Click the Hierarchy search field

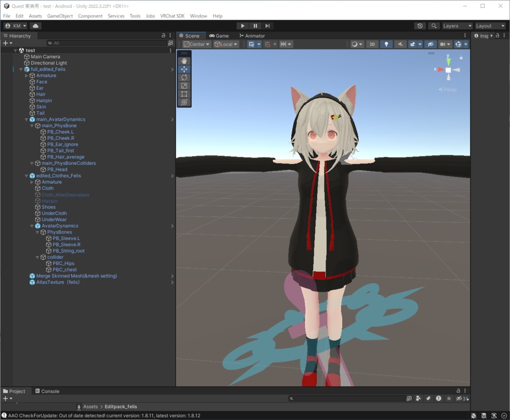(106, 43)
